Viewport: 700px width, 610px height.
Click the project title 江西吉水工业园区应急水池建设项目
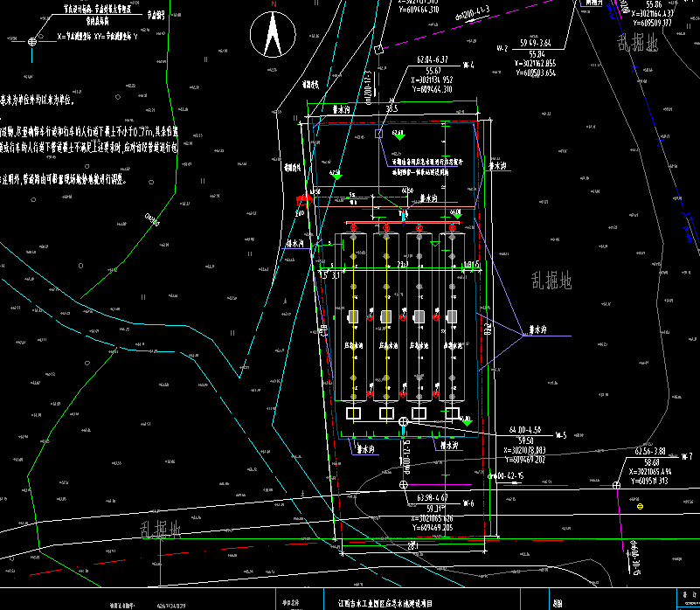(385, 603)
